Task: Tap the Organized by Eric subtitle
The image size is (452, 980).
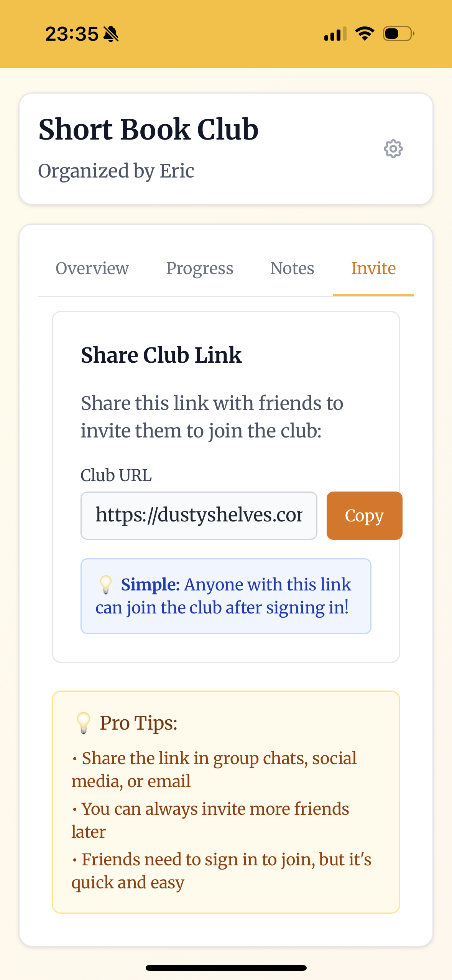Action: pos(116,171)
